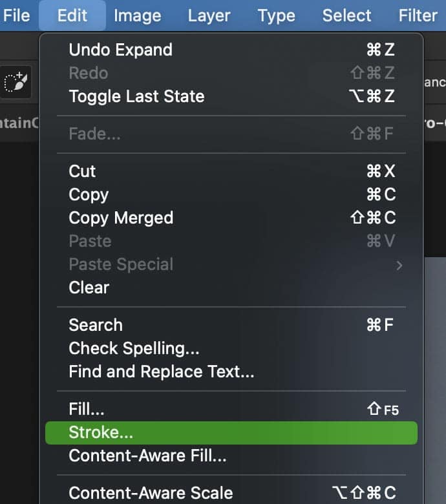Select the Quick Selection brush tool icon
Viewport: 446px width, 504px height.
16,82
